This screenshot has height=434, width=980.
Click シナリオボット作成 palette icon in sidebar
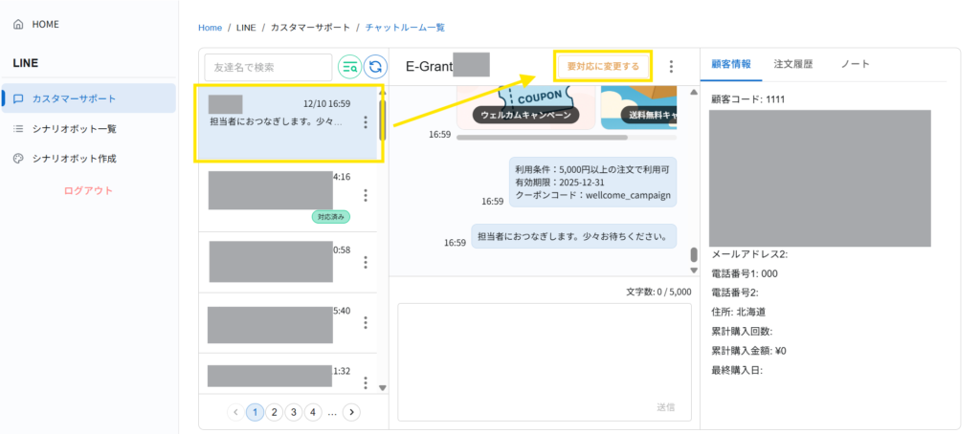point(18,158)
